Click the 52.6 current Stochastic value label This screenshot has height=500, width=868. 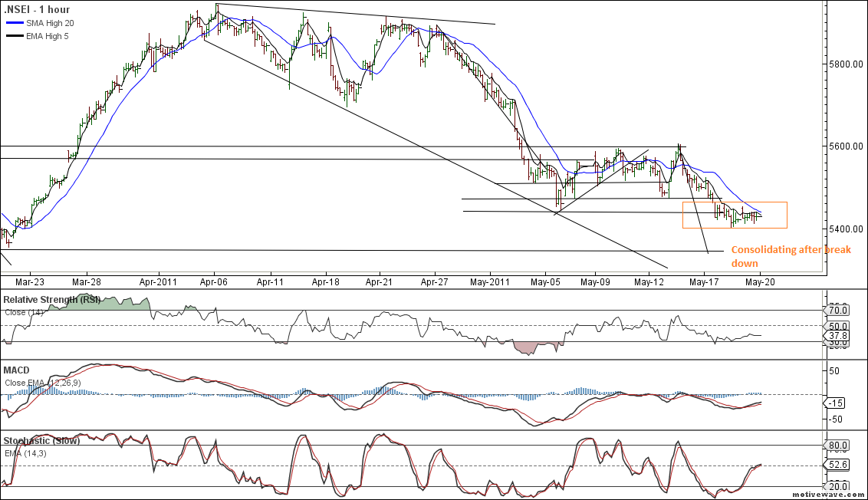839,465
